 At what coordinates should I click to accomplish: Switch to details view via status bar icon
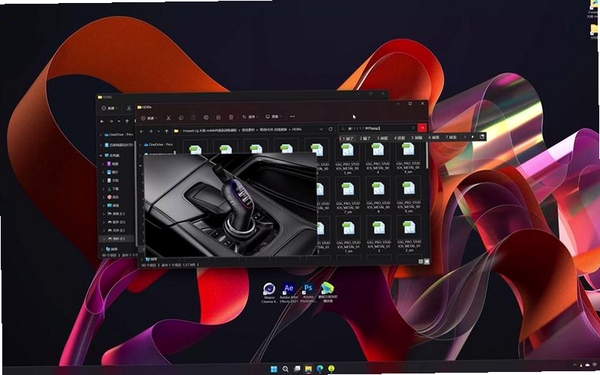[421, 261]
